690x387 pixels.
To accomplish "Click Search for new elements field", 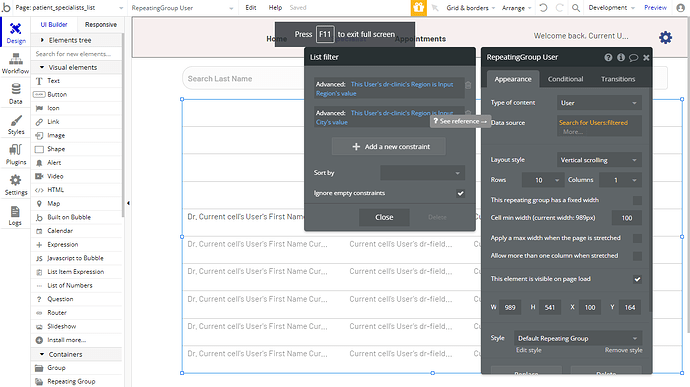I will (77, 54).
